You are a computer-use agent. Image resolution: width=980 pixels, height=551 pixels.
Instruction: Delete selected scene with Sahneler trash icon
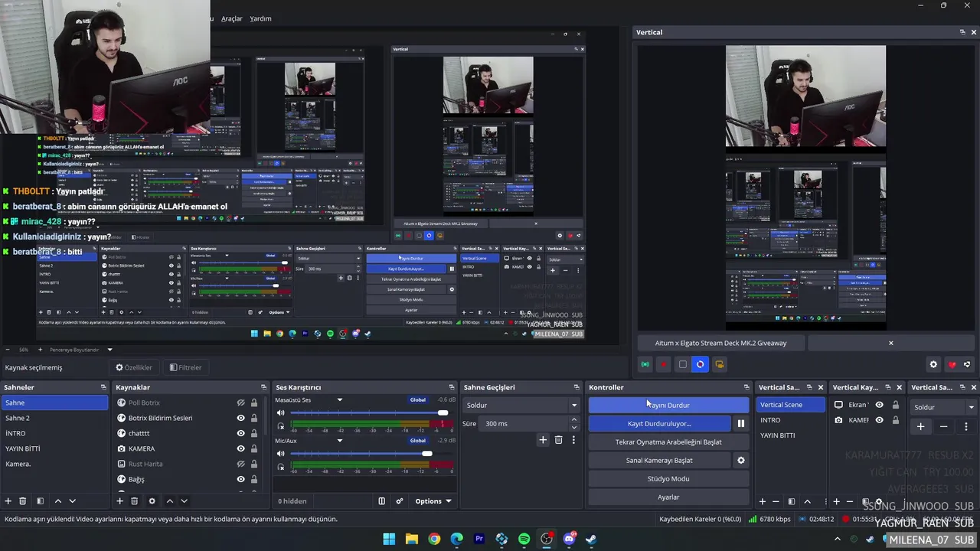23,501
